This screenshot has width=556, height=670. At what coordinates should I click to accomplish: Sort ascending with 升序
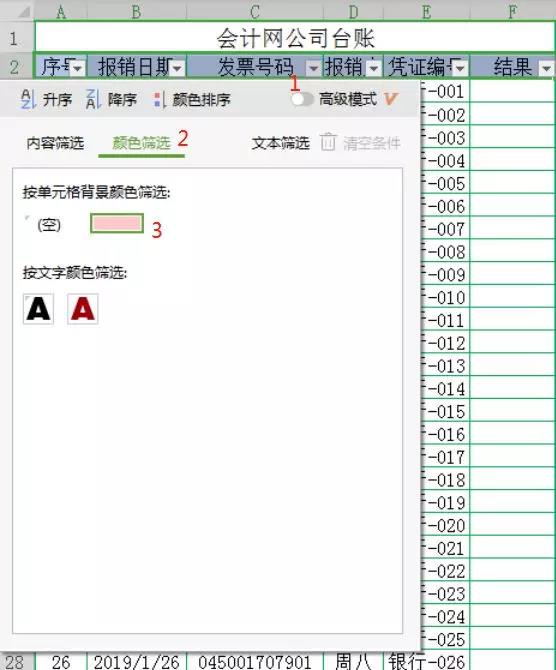[46, 100]
